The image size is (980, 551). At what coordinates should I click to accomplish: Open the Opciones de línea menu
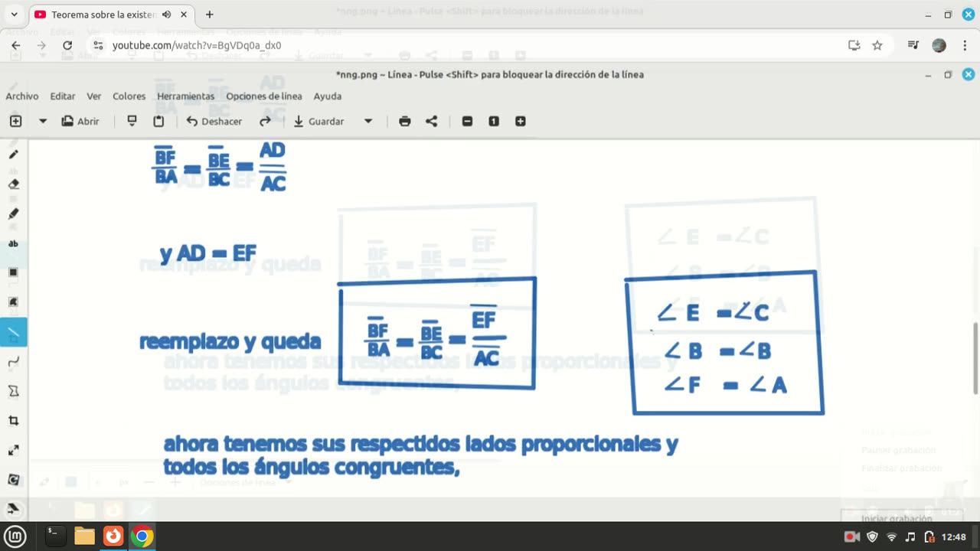coord(264,96)
